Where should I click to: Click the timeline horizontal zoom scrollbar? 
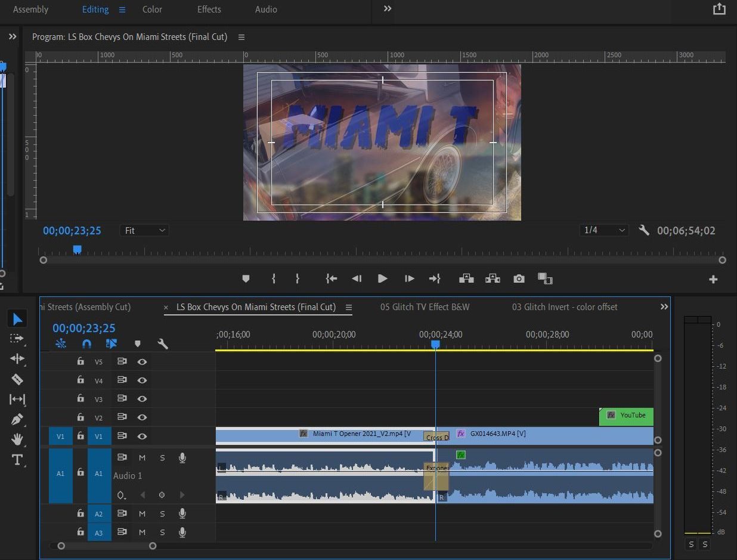[107, 546]
